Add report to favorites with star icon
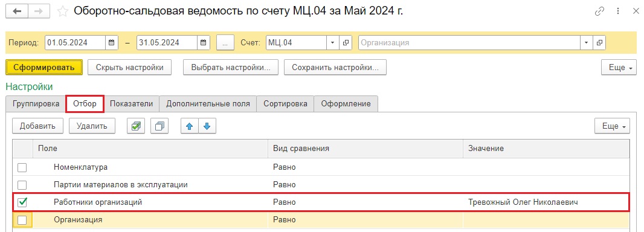The image size is (644, 232). click(62, 11)
